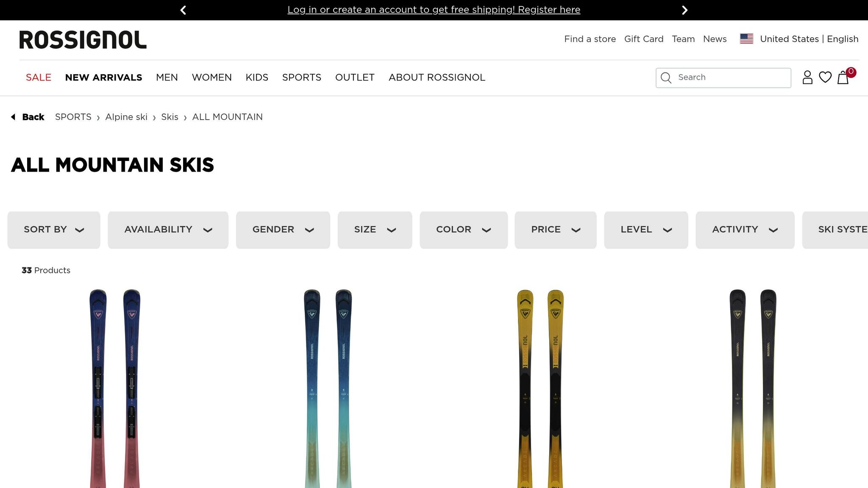Open the Find a store link

590,39
